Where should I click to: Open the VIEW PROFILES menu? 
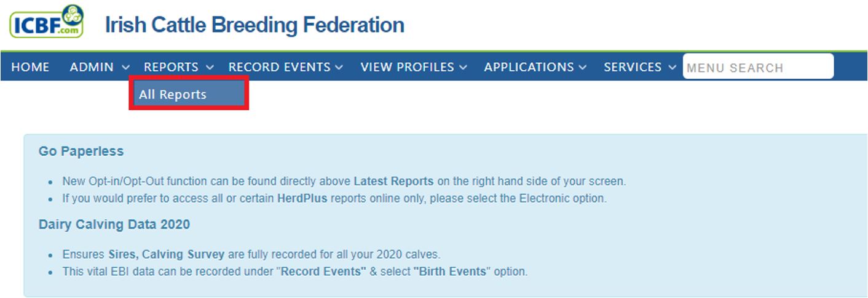(x=407, y=67)
